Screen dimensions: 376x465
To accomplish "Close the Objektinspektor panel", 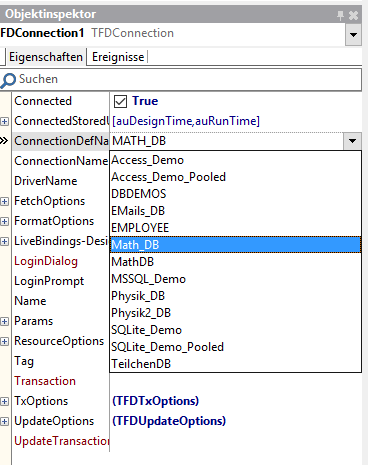I will pyautogui.click(x=353, y=15).
